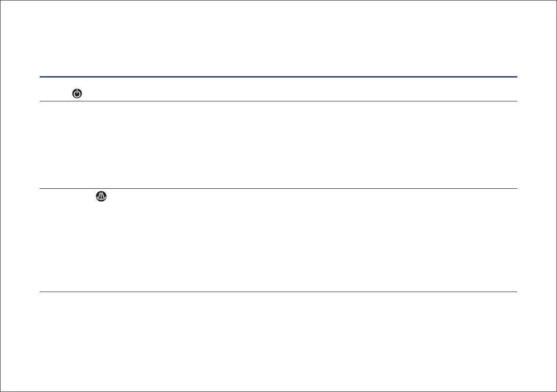The height and width of the screenshot is (392, 557).
Task: Click the bottom horizontal divider line
Action: [278, 292]
